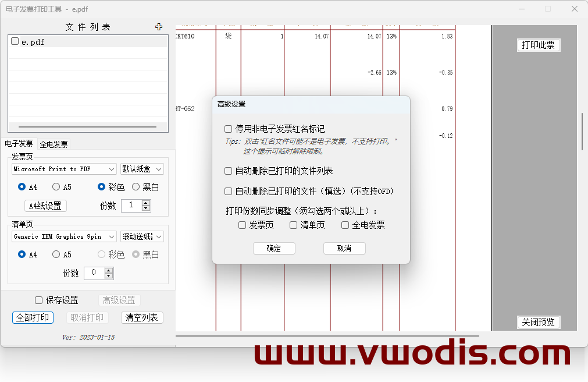Enable the 停用非电子发票红名标记 checkbox
The width and height of the screenshot is (588, 382).
227,129
